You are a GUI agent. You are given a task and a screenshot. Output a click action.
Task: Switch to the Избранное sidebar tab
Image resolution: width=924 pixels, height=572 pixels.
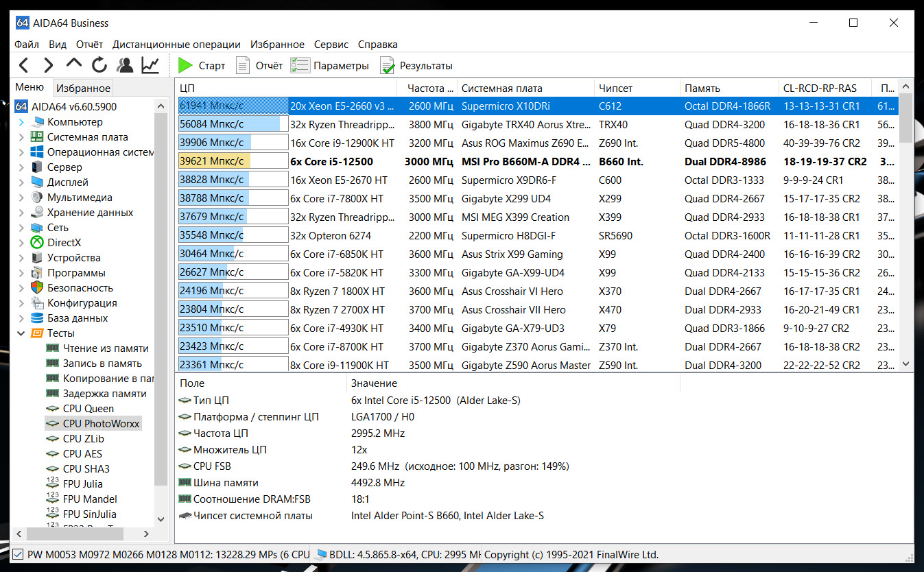tap(83, 88)
